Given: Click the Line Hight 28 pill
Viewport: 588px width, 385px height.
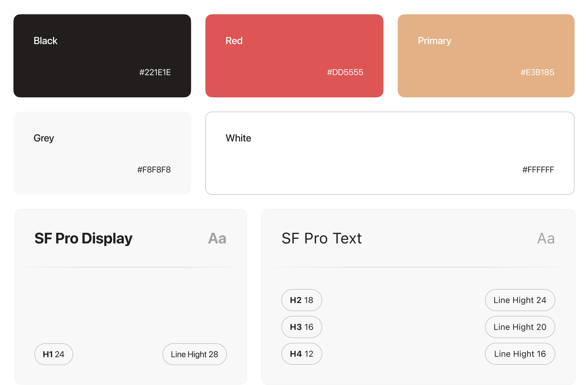Looking at the screenshot, I should 194,354.
